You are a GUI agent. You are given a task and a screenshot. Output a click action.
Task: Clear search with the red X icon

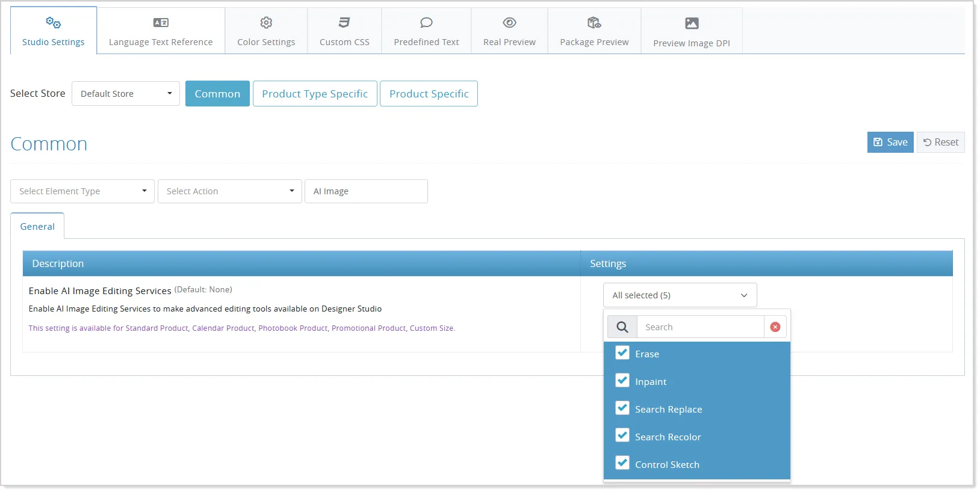[x=775, y=327]
